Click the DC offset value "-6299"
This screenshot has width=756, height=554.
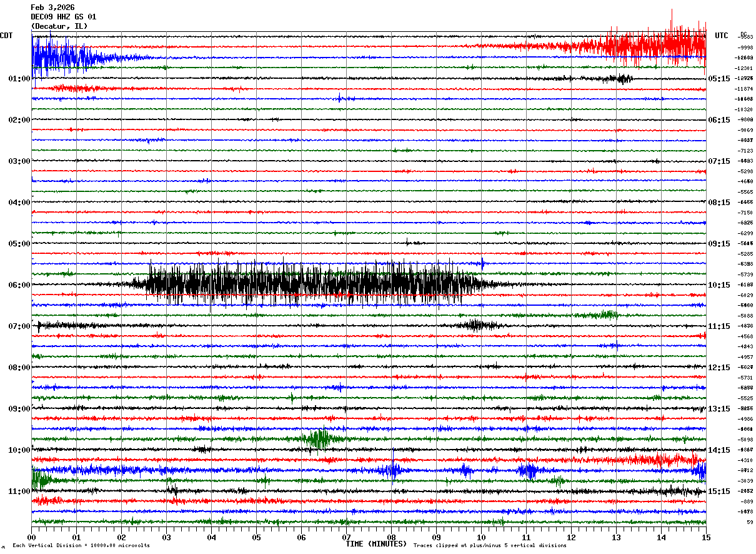point(746,233)
